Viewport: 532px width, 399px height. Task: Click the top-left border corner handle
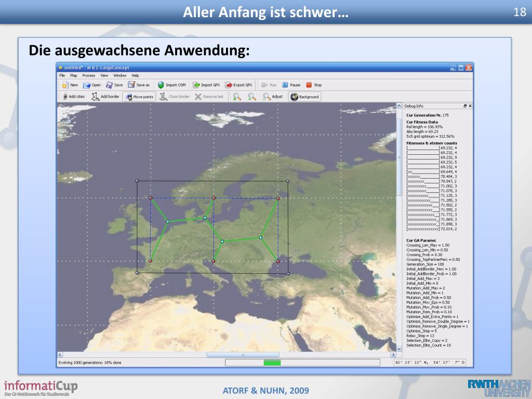137,181
